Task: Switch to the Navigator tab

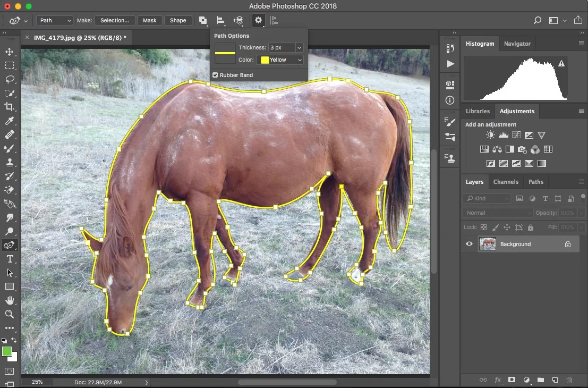Action: coord(517,44)
